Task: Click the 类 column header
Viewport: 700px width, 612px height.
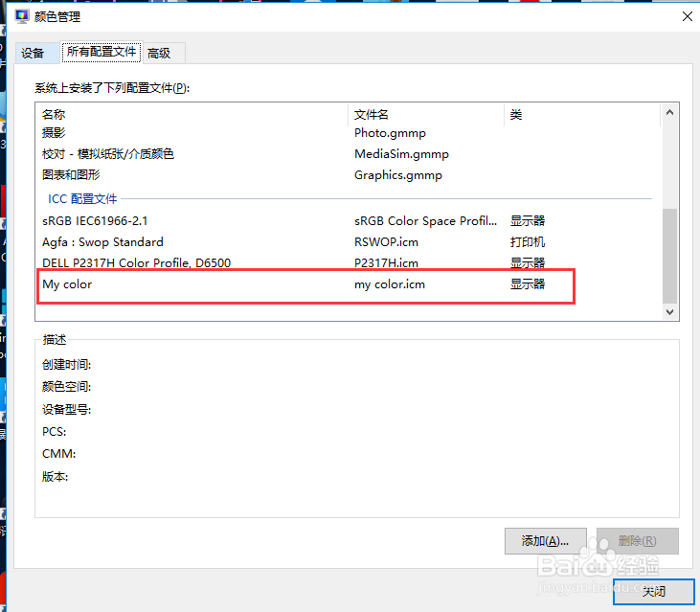Action: coord(582,115)
